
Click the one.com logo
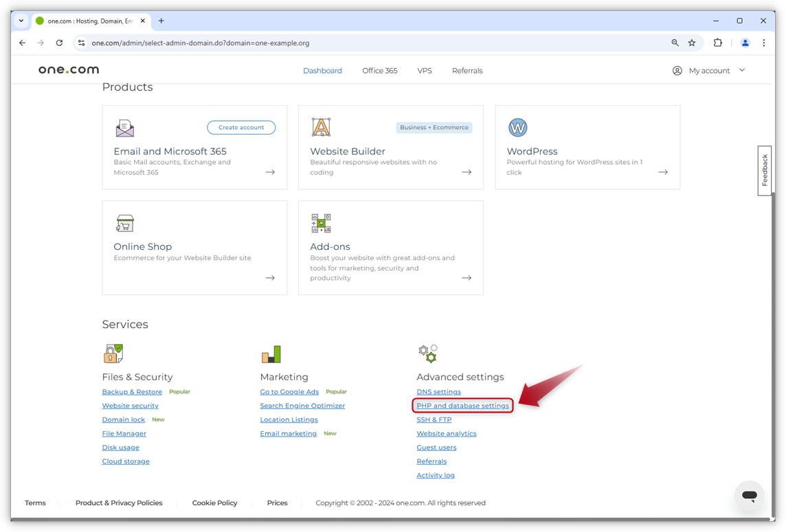[68, 69]
